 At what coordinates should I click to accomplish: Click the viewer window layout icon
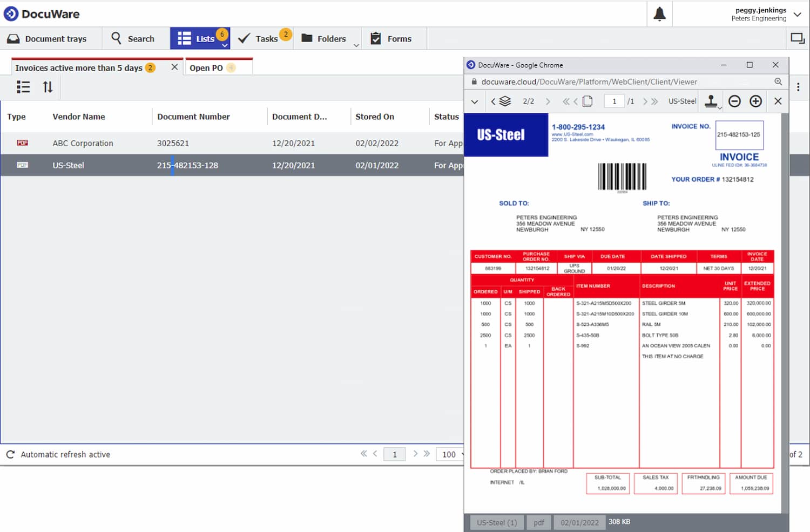coord(797,38)
